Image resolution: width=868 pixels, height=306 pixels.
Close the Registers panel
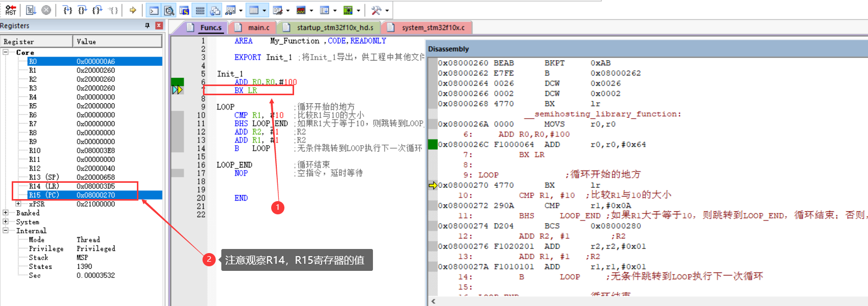coord(159,25)
